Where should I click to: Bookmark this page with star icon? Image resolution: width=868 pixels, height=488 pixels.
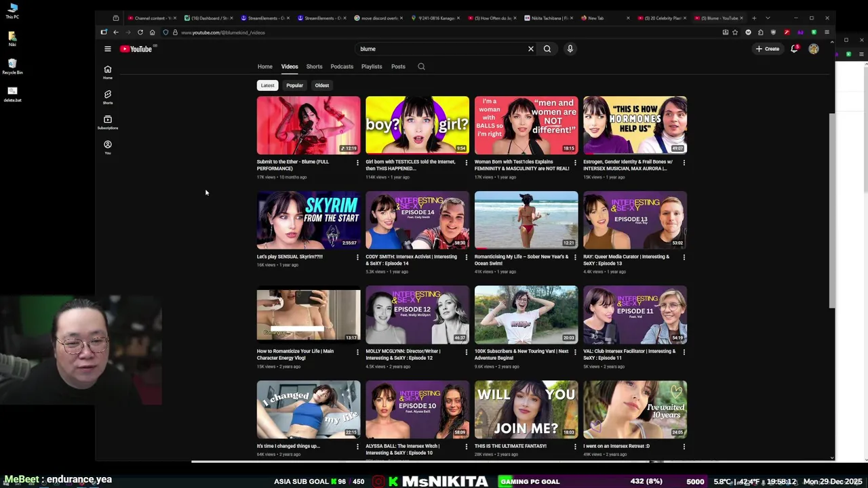[x=735, y=33]
